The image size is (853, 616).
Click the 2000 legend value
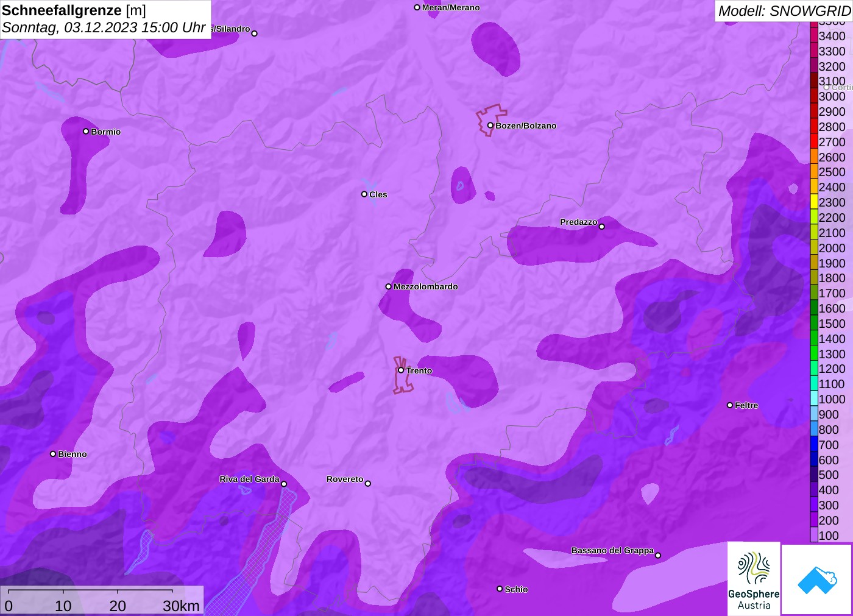point(832,248)
